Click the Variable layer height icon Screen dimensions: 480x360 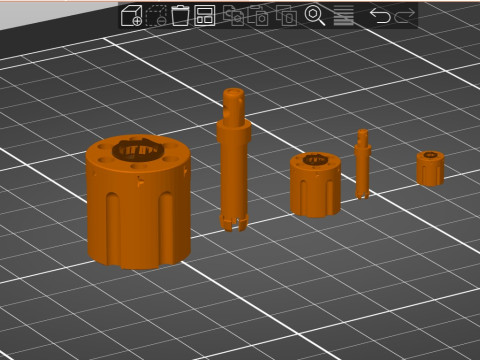[x=344, y=15]
